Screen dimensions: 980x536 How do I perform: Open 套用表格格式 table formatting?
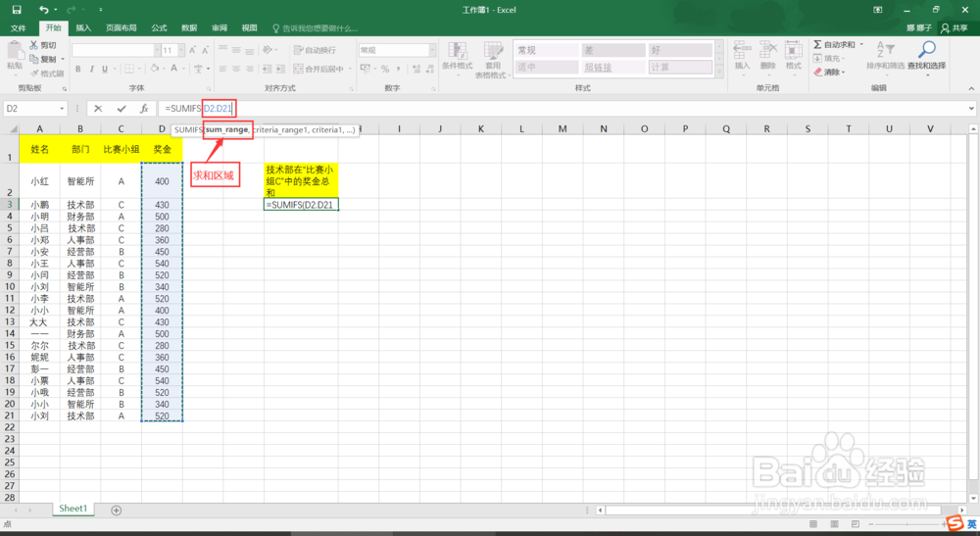coord(493,60)
